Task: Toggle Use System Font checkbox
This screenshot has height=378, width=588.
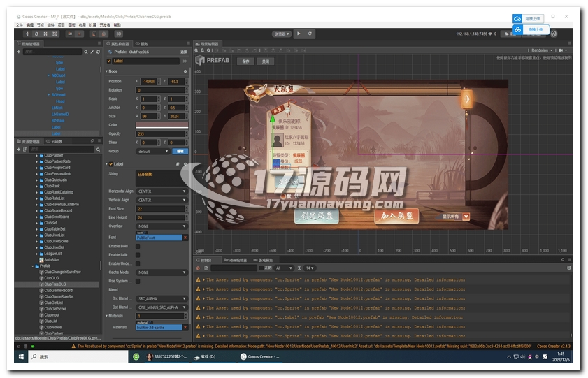Action: [138, 281]
